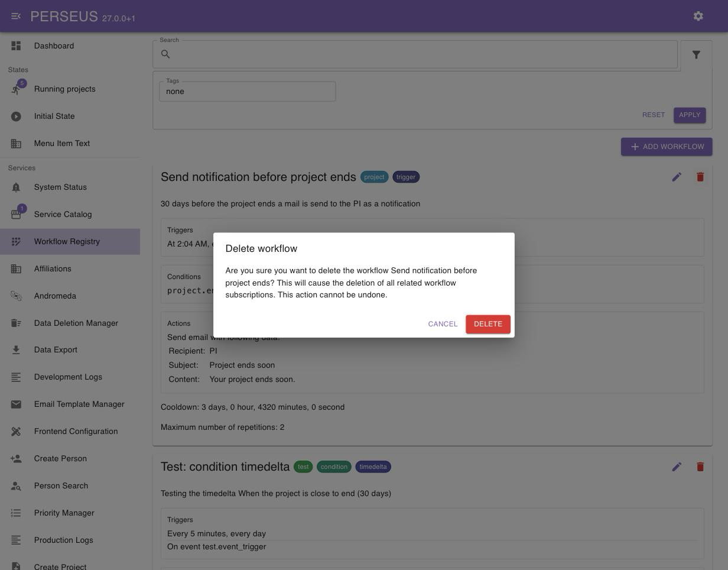Open Running projects menu item
This screenshot has height=570, width=728.
70,89
